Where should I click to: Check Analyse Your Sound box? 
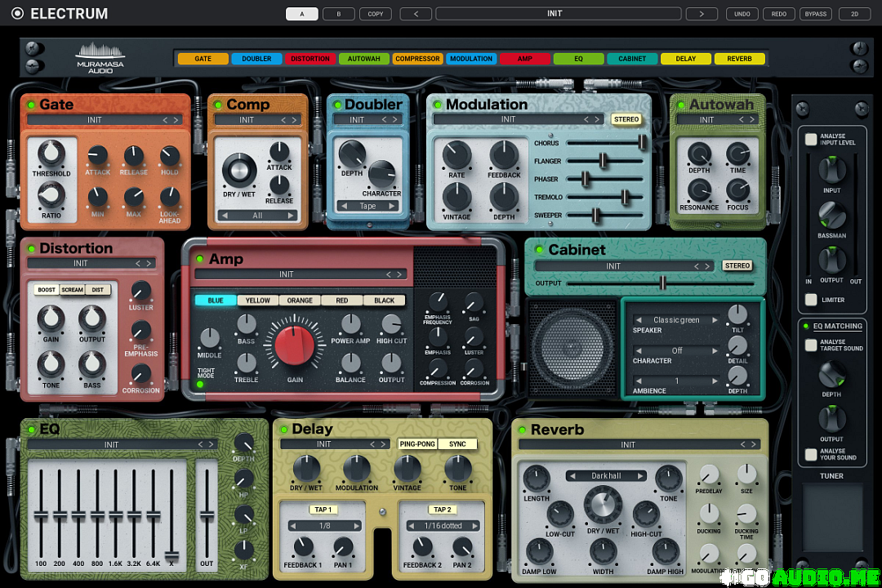(811, 454)
